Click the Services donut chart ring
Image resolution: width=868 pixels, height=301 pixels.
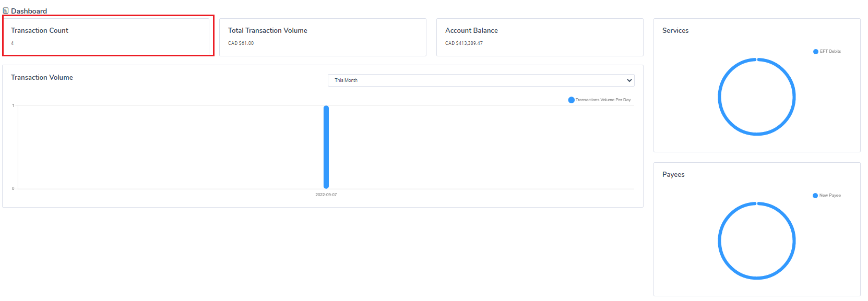pos(719,97)
